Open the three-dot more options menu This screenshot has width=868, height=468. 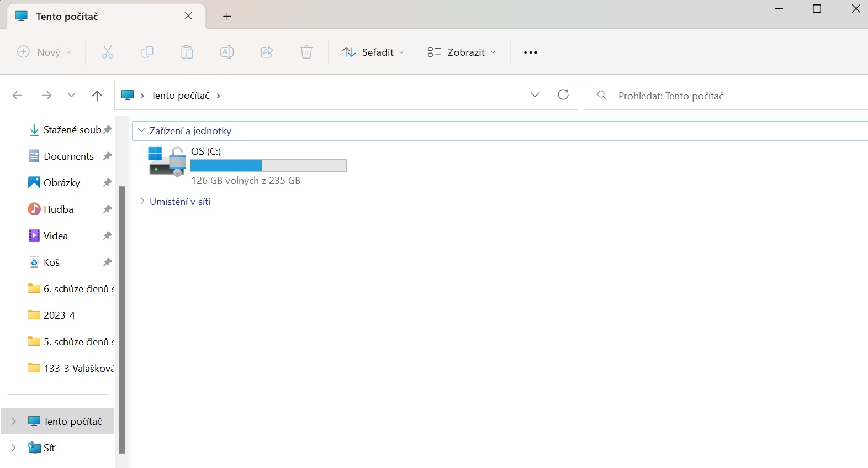(x=531, y=52)
